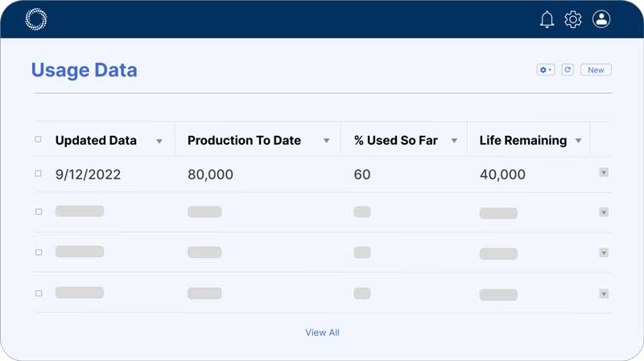Image resolution: width=644 pixels, height=361 pixels.
Task: Refresh the Usage Data list
Action: (568, 70)
